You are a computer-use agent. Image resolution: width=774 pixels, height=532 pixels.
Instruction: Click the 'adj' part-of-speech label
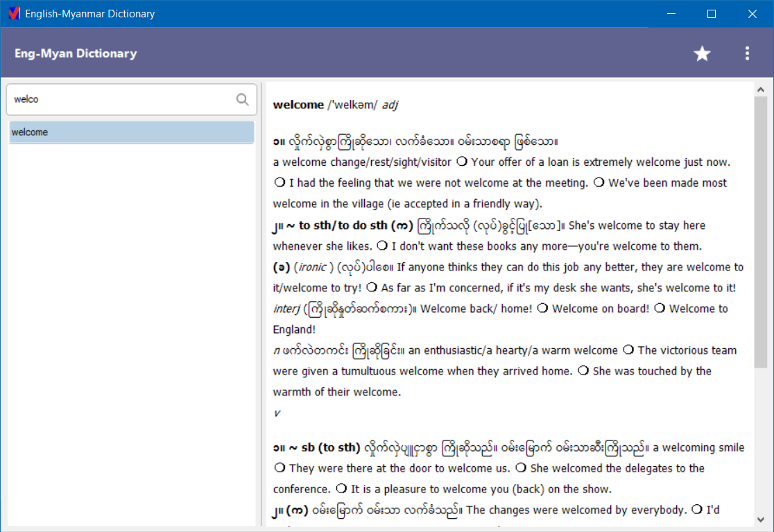tap(390, 105)
